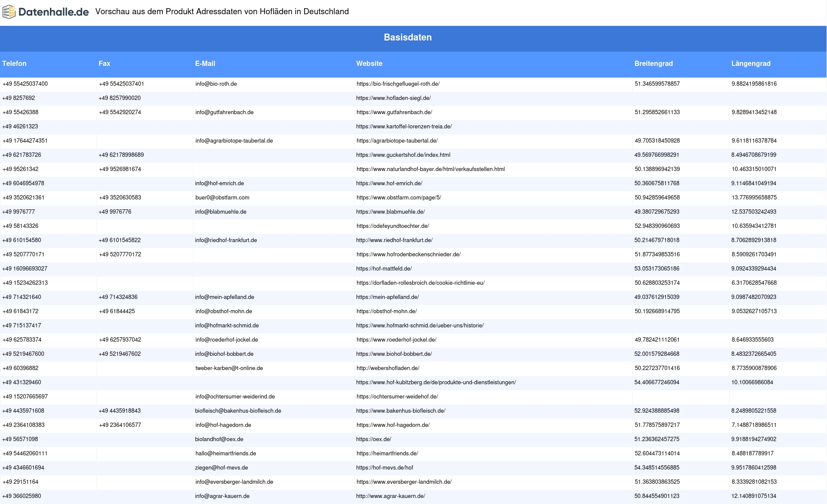This screenshot has width=827, height=504.
Task: Click the Breitengrad column header
Action: 653,64
